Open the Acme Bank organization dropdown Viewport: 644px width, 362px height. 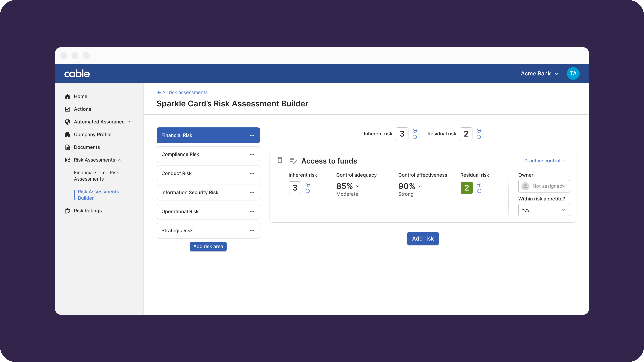[539, 73]
